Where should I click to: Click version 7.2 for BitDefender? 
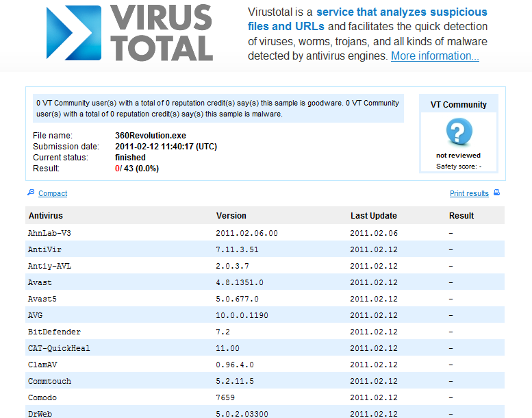pos(223,332)
